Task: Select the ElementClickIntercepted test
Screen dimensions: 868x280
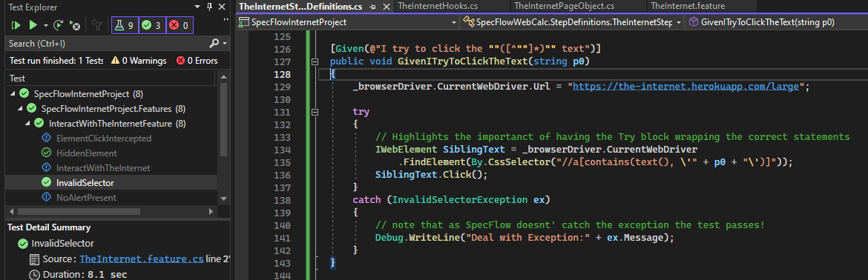Action: 104,138
